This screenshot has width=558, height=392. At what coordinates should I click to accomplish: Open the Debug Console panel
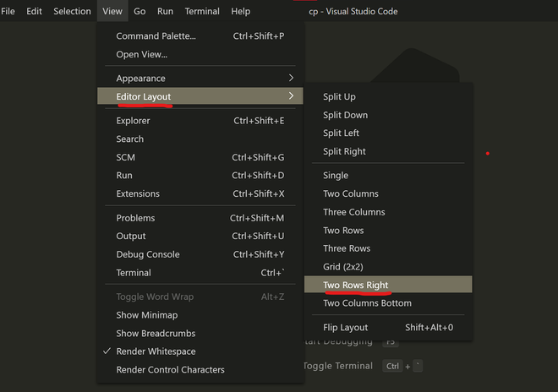pyautogui.click(x=200, y=254)
